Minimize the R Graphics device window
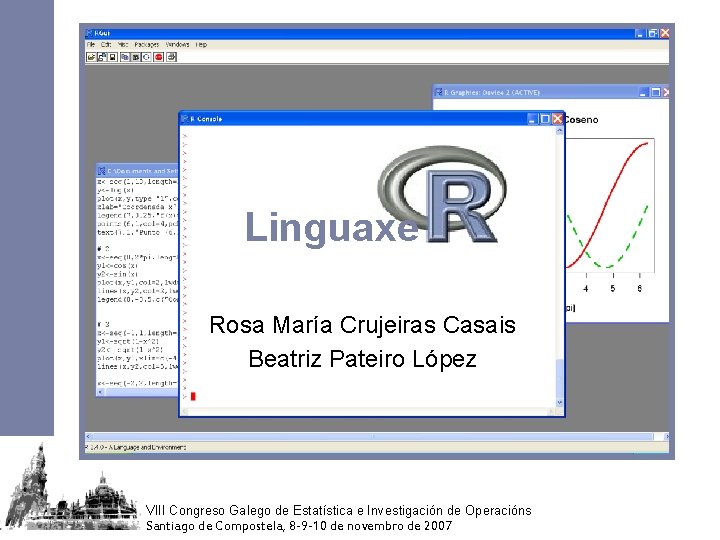Image resolution: width=720 pixels, height=540 pixels. [644, 92]
